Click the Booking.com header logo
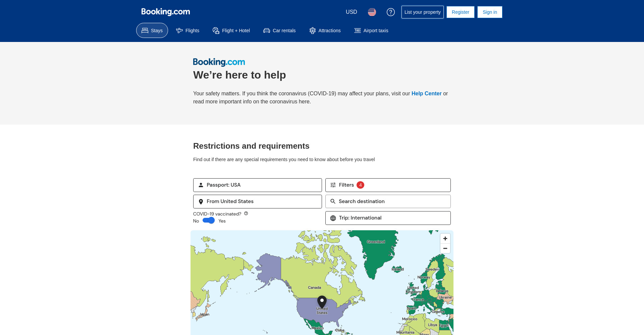This screenshot has height=335, width=644. click(x=165, y=12)
